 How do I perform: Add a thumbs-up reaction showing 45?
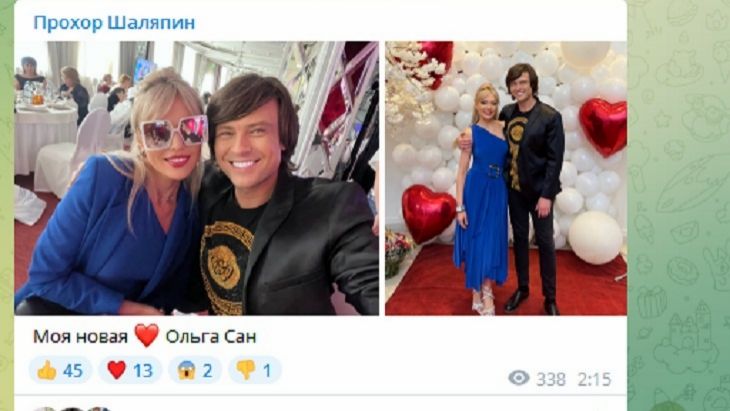click(61, 371)
